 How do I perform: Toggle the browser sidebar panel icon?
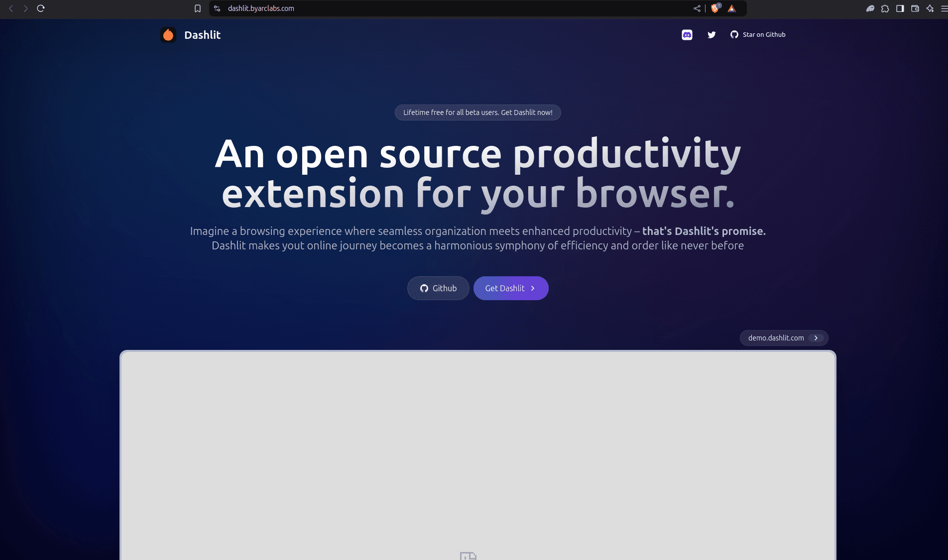point(900,8)
